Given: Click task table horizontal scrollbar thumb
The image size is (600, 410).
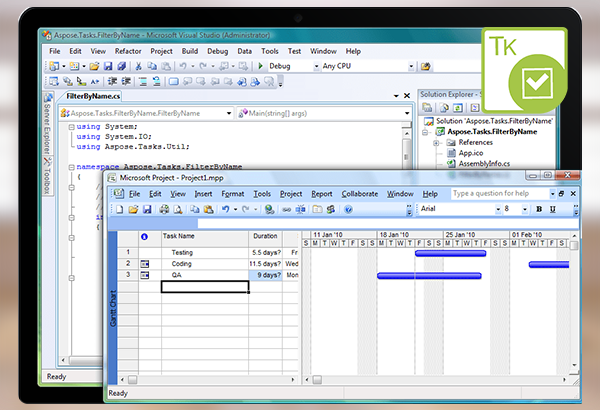Looking at the screenshot, I should 132,380.
